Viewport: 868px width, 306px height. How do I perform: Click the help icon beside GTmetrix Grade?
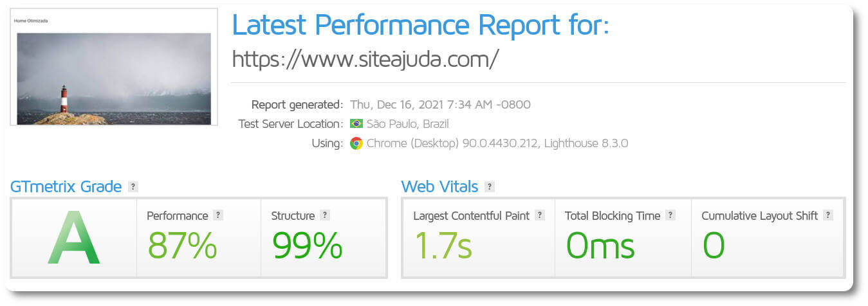(x=133, y=187)
